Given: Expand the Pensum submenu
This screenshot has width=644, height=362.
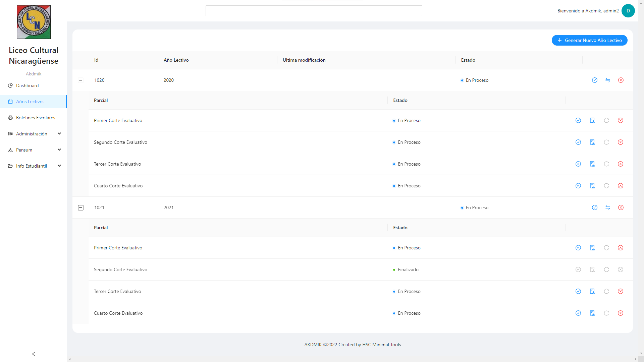Looking at the screenshot, I should pyautogui.click(x=34, y=150).
